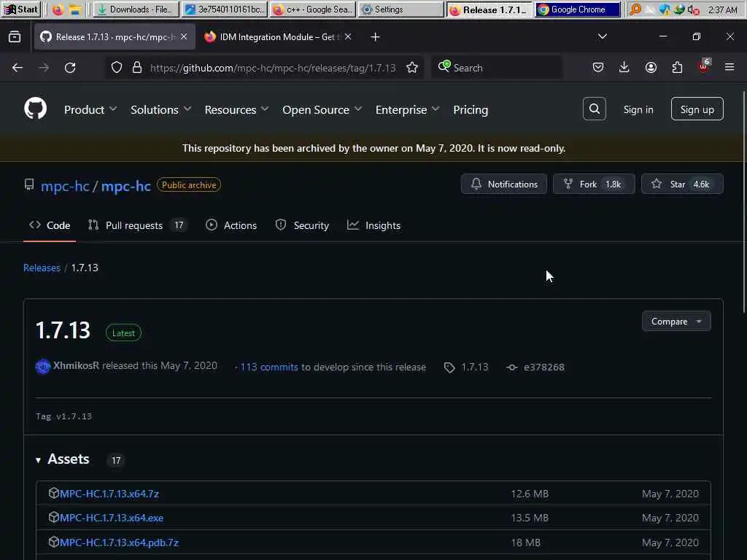Click the Firefox Search input field

point(497,68)
